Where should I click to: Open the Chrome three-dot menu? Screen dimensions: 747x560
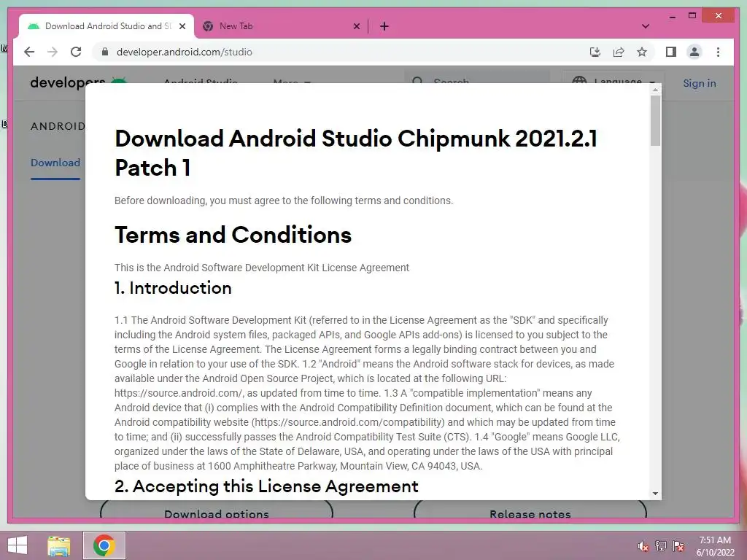718,52
